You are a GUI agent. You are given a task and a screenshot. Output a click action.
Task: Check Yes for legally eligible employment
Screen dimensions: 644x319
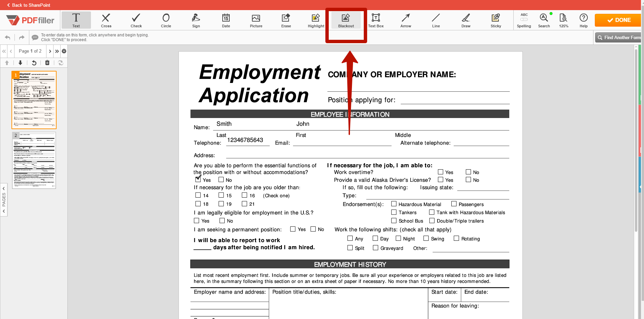197,221
